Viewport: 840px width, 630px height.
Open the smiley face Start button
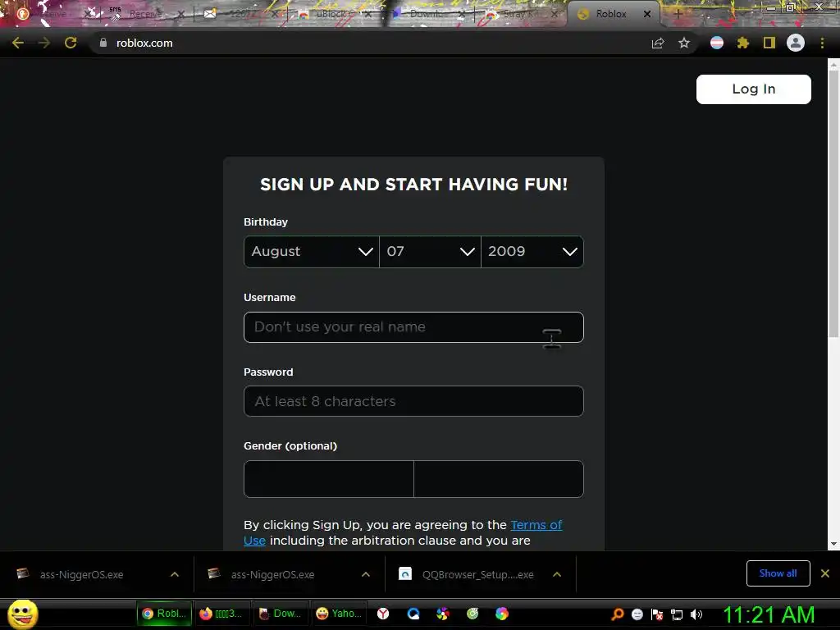(22, 614)
